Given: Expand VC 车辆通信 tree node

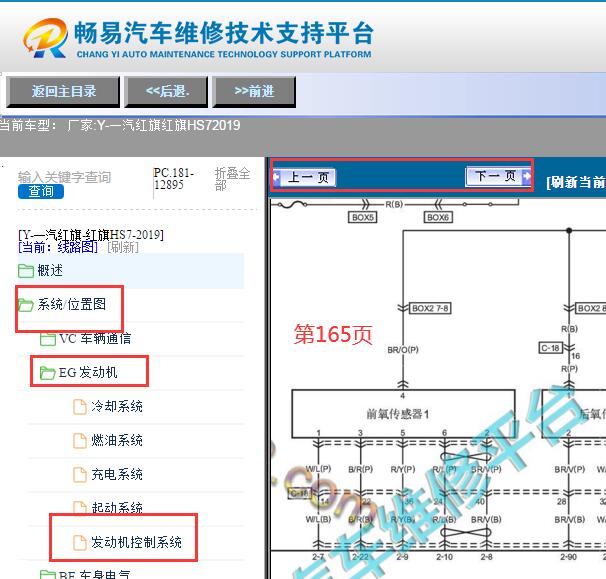Looking at the screenshot, I should tap(95, 339).
